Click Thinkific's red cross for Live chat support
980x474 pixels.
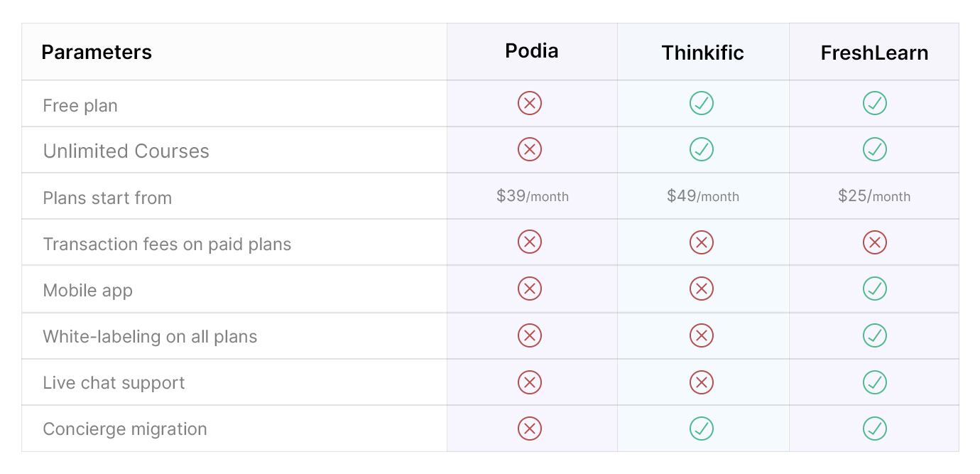702,382
